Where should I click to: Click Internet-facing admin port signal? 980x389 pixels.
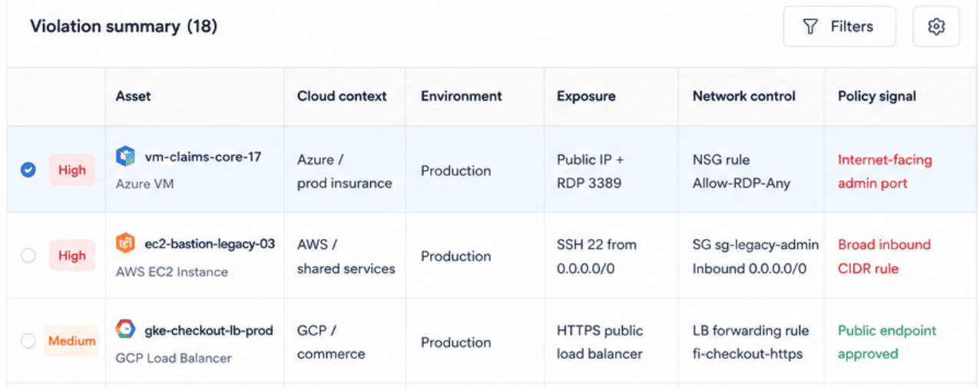(x=885, y=171)
